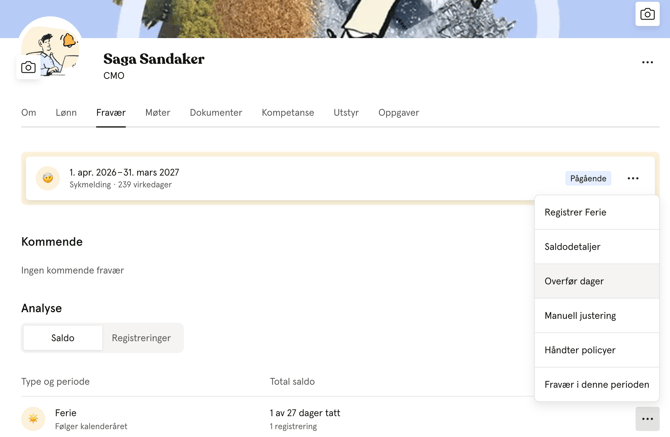Open the Dokumenter tab
The image size is (670, 437).
pos(216,113)
